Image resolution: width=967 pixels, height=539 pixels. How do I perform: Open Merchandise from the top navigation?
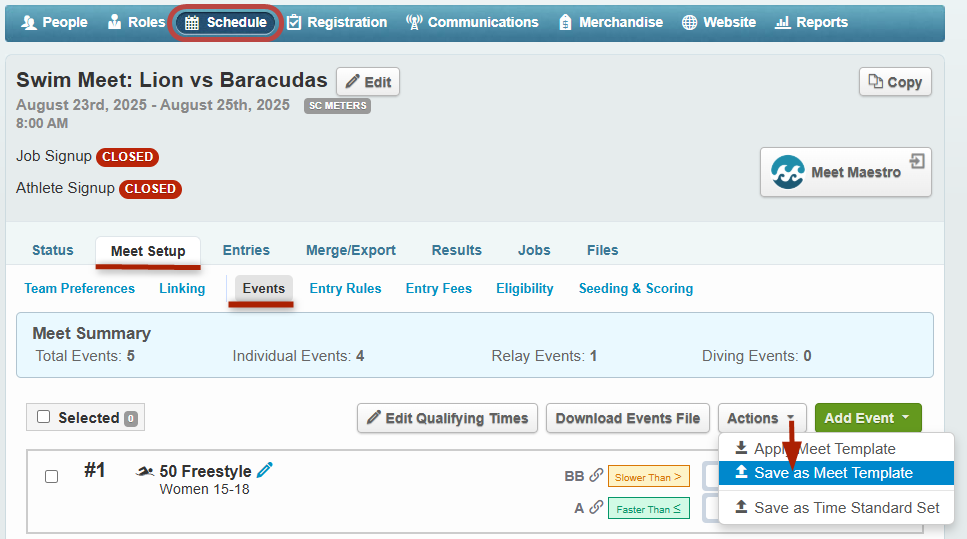pyautogui.click(x=610, y=22)
